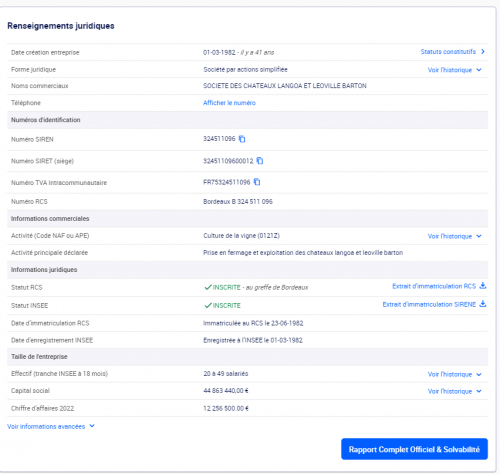
Task: Copy the SIRET number using clipboard icon
Action: (260, 161)
